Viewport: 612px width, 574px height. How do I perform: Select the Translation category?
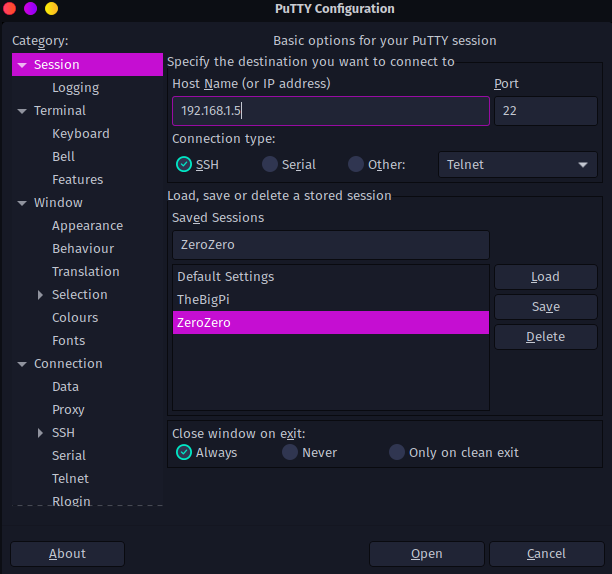pyautogui.click(x=86, y=272)
